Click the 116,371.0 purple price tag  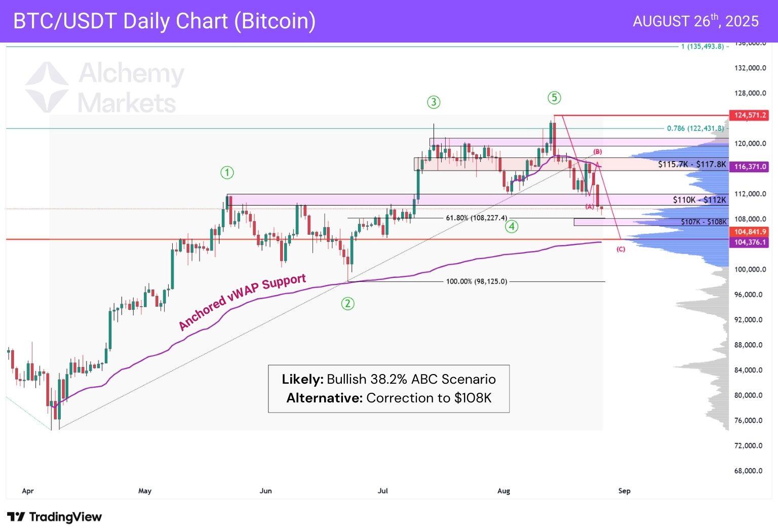pos(748,167)
